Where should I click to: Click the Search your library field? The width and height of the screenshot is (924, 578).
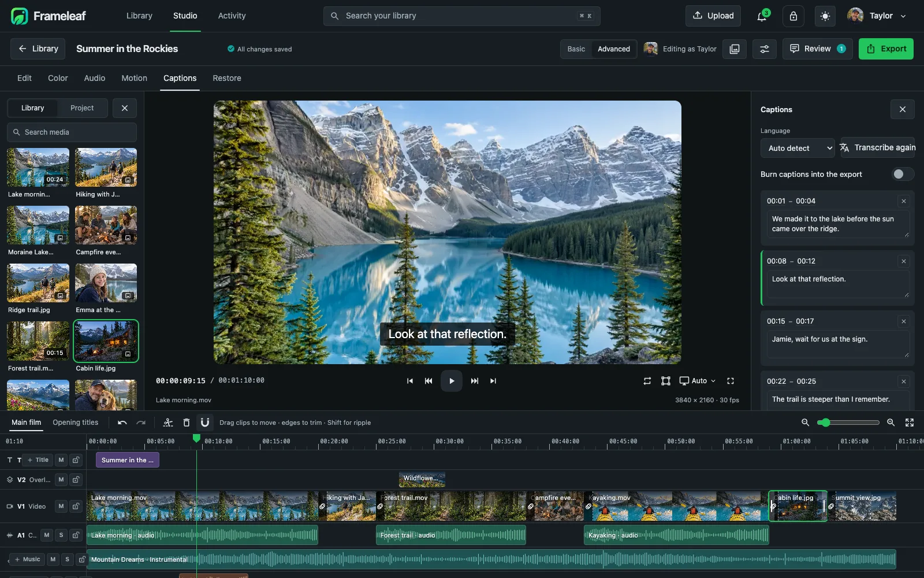462,16
